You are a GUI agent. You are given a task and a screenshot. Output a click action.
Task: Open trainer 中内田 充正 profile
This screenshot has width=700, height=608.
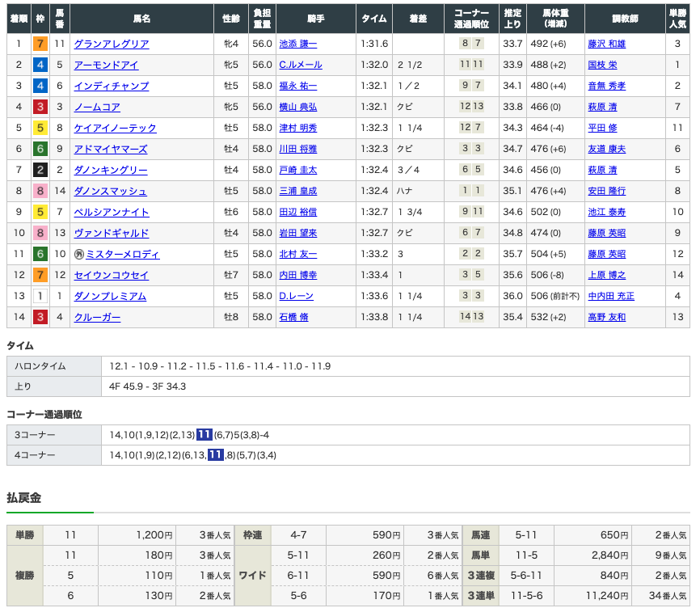(611, 296)
